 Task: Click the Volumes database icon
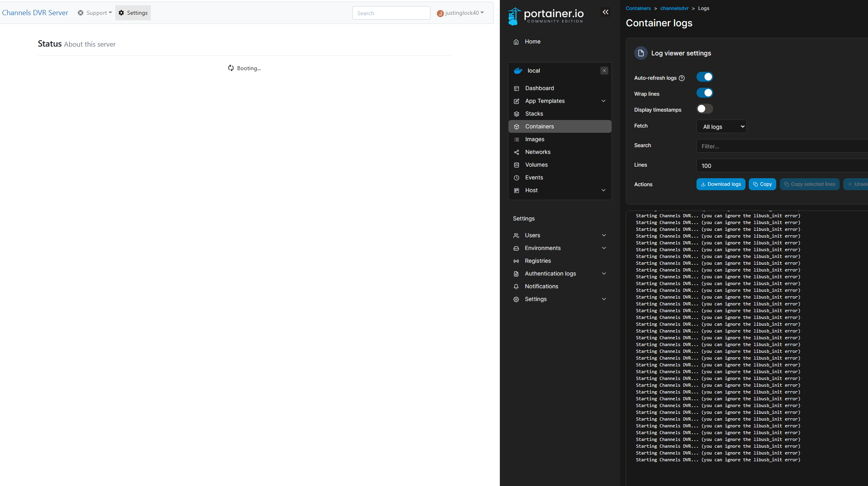(x=517, y=165)
